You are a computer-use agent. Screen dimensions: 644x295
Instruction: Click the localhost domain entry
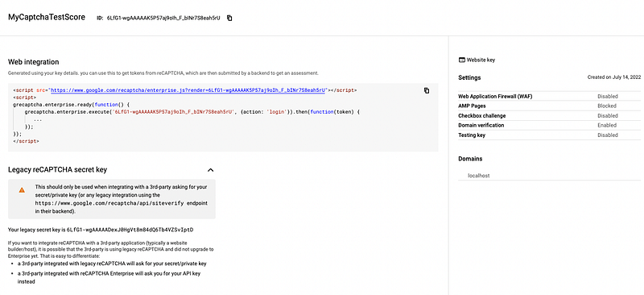pos(479,176)
